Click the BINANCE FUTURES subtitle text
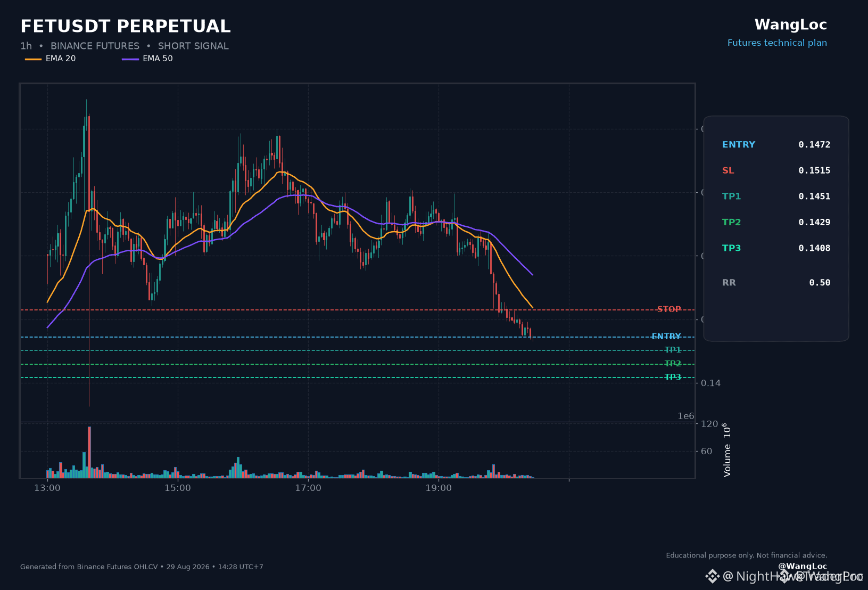This screenshot has height=590, width=868. tap(95, 46)
